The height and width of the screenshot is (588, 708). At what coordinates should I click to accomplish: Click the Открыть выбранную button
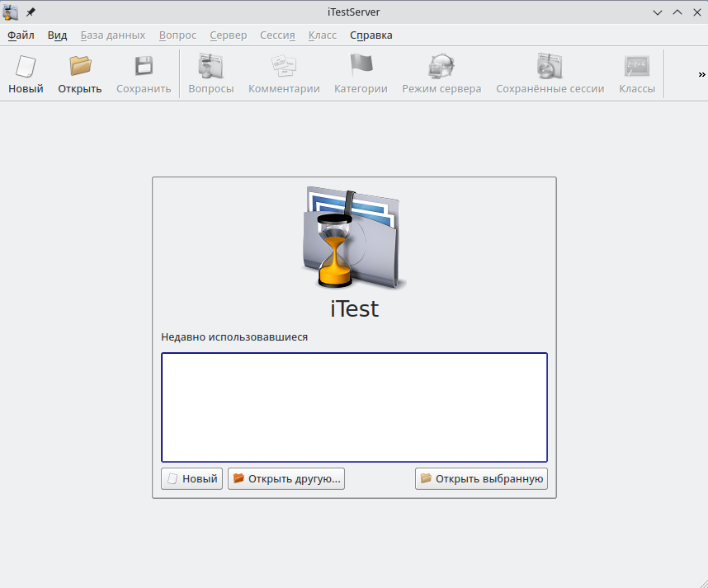pos(481,478)
